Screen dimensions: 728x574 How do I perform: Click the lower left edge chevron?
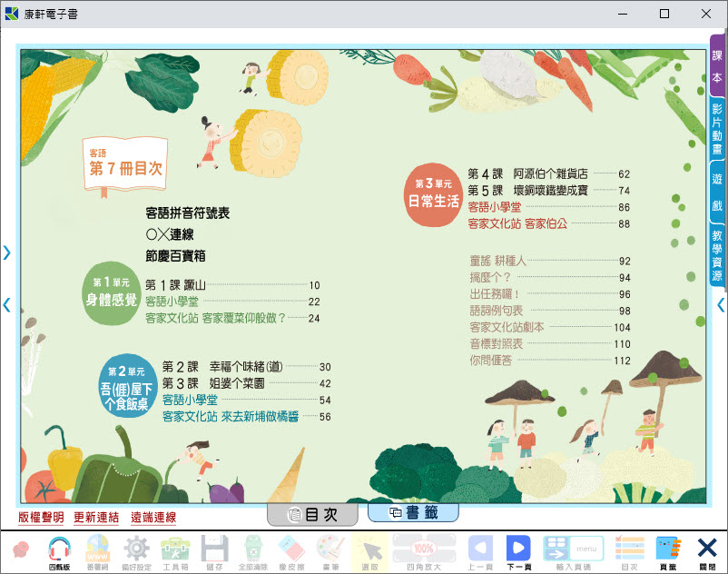click(7, 305)
